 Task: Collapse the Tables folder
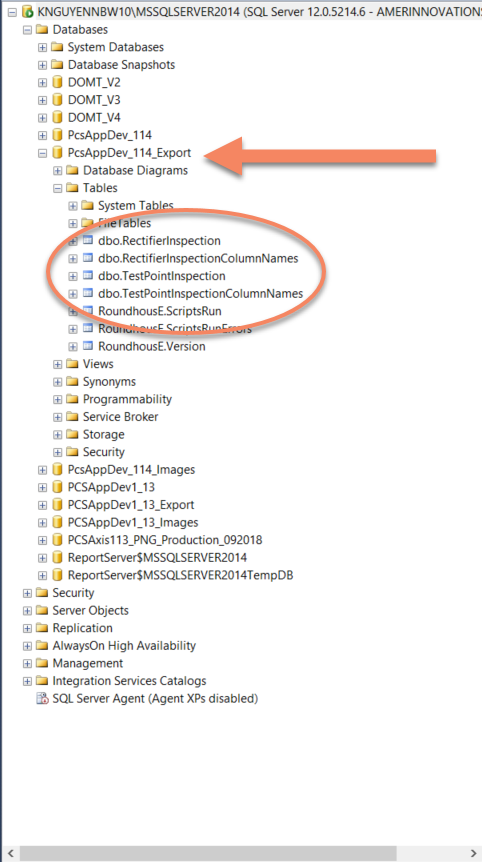pyautogui.click(x=57, y=188)
